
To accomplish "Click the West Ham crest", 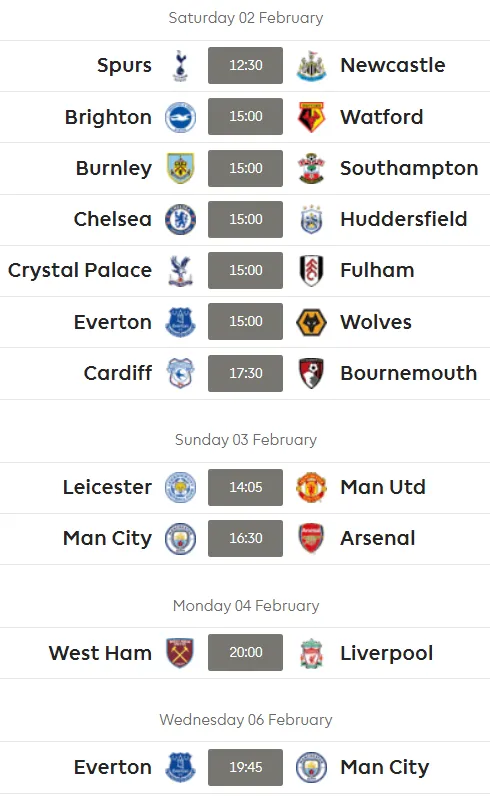I will pyautogui.click(x=180, y=653).
